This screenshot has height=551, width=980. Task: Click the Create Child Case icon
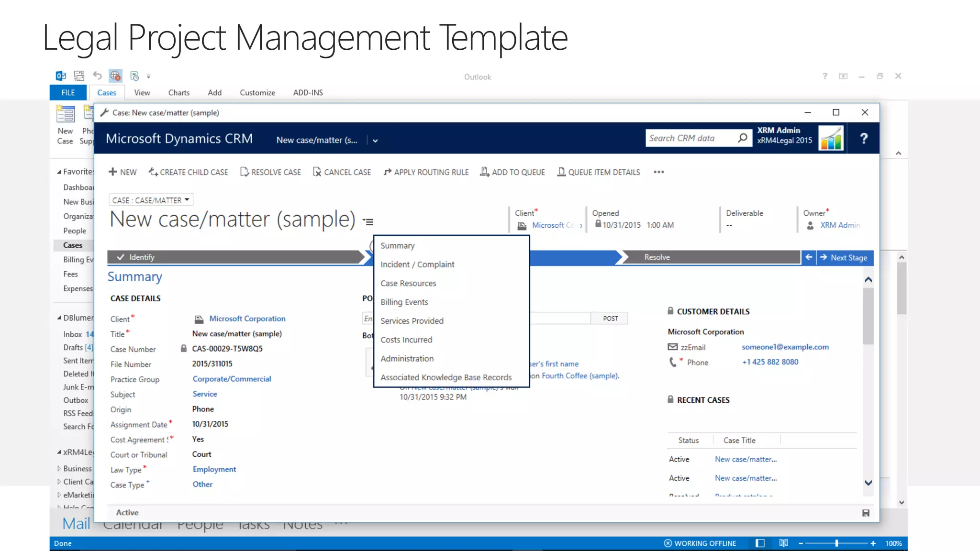153,172
